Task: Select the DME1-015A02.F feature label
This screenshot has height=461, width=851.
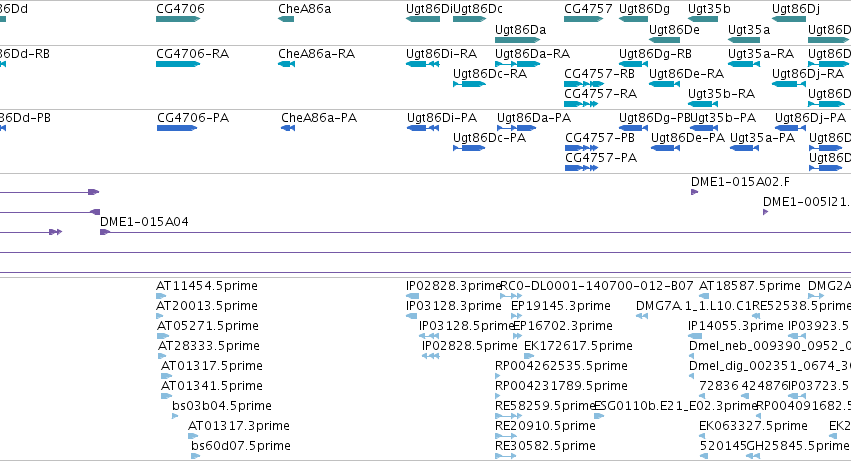Action: pyautogui.click(x=740, y=182)
